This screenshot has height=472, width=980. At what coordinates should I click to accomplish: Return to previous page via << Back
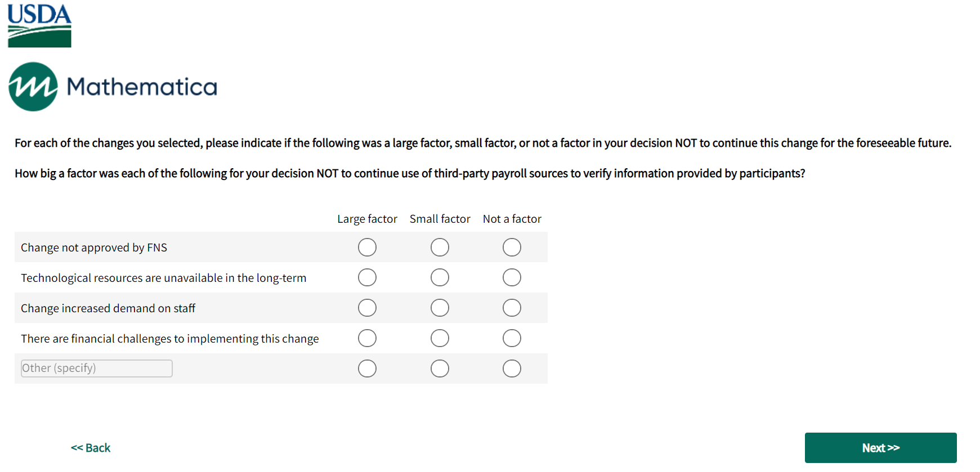91,448
